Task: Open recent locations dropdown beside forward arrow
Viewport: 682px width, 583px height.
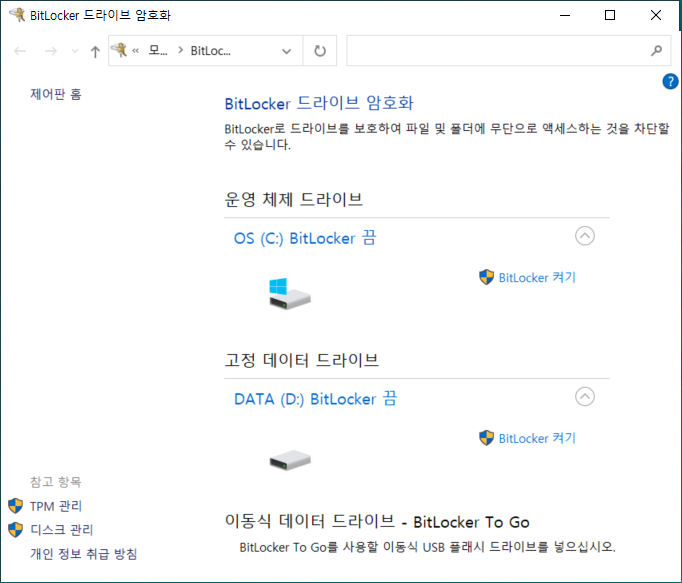Action: (74, 52)
